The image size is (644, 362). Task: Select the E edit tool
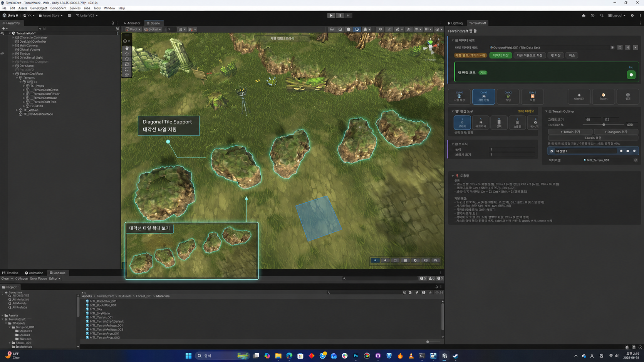coord(517,122)
